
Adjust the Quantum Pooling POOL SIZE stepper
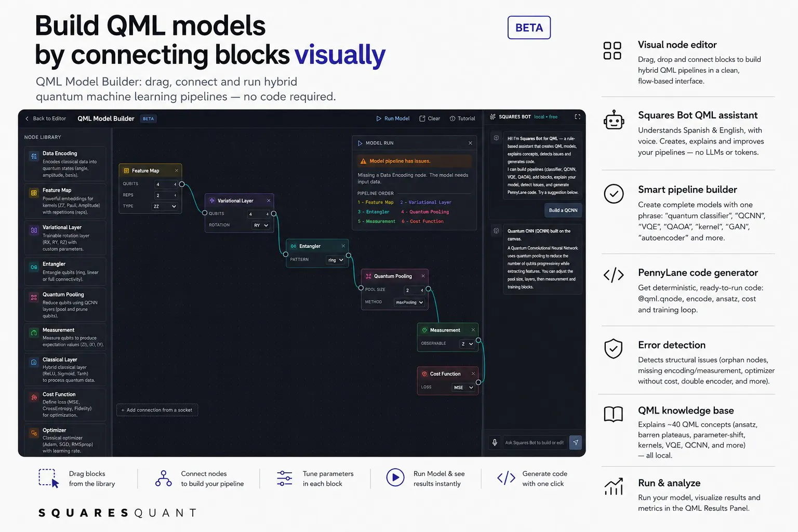tap(415, 290)
